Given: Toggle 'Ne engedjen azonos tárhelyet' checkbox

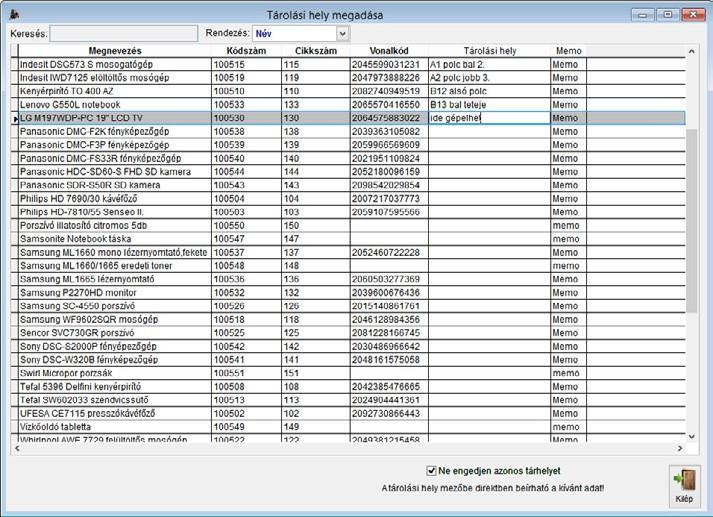Looking at the screenshot, I should tap(431, 471).
